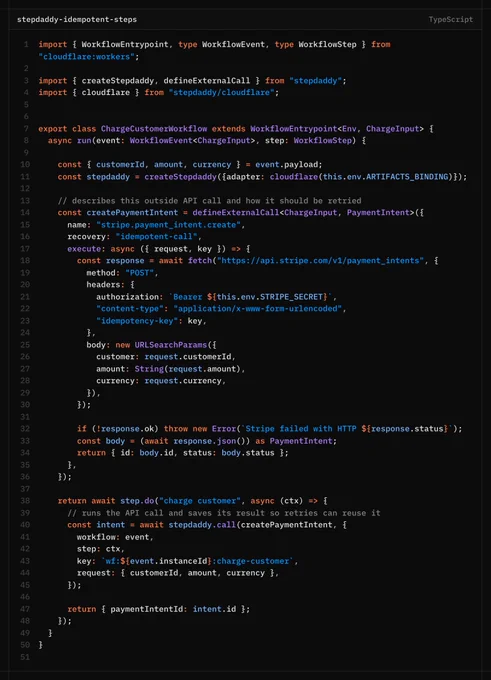
Task: Click the "Stripe failed with HTTP" error message
Action: [x=301, y=429]
